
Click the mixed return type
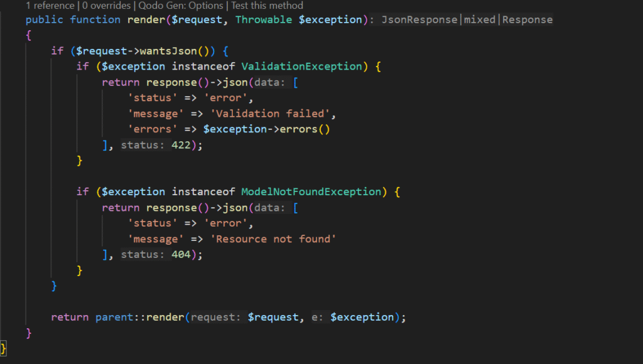[480, 19]
